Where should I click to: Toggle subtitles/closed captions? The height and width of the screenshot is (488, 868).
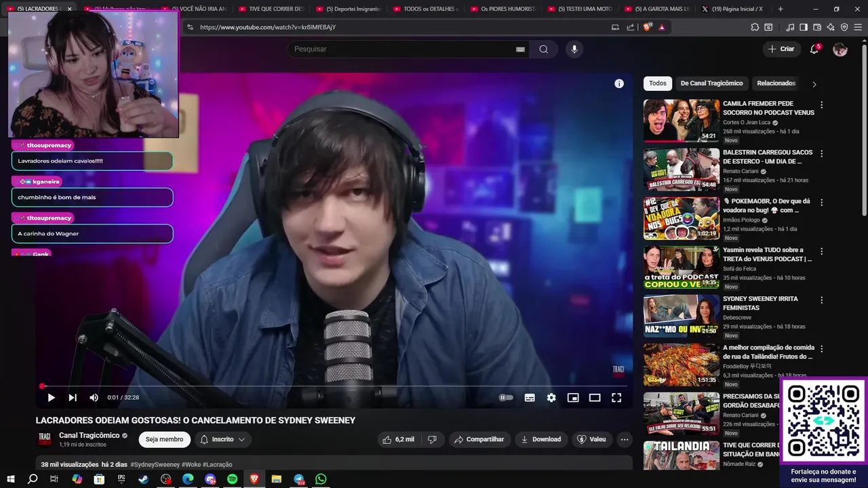[x=530, y=398]
